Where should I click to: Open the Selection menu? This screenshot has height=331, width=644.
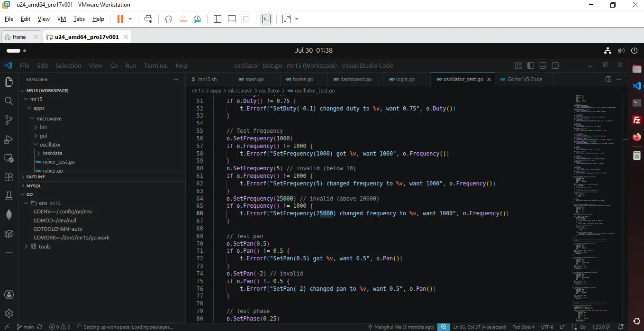pos(68,65)
